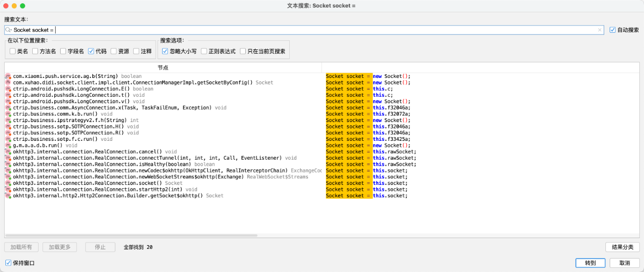Click the method icon of g.m.a.a.d.b.run()
Screen dimensions: 644x272
point(8,146)
